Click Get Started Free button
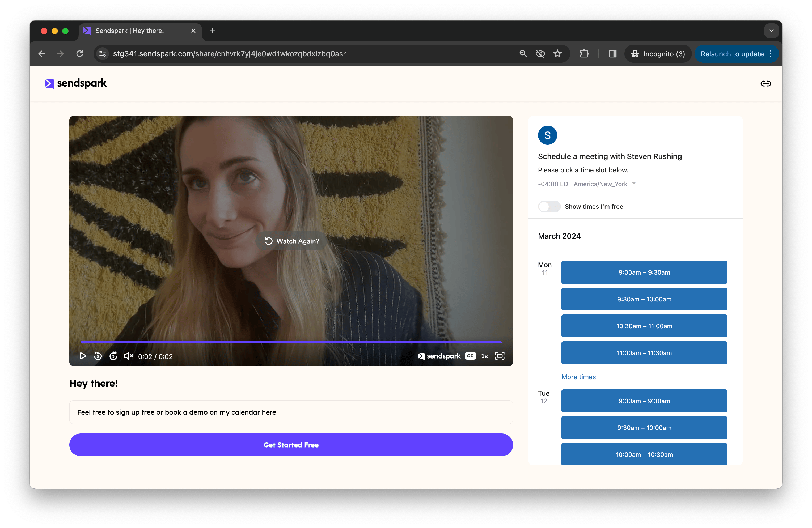 [x=291, y=445]
